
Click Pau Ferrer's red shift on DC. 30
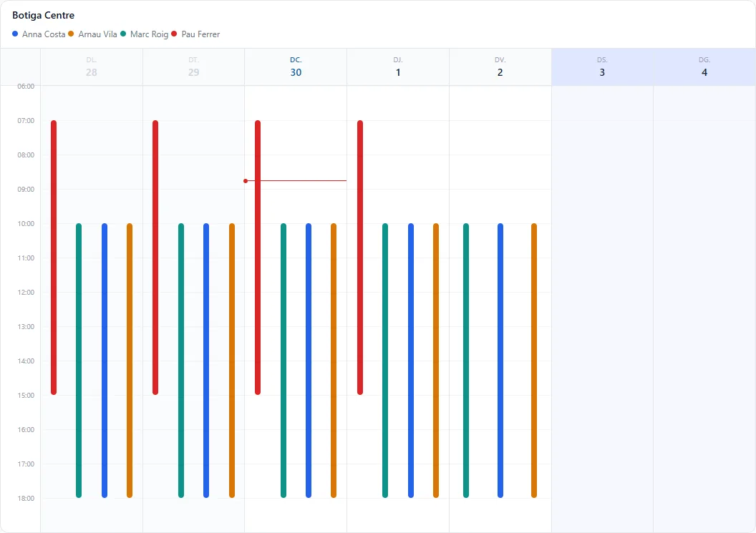(x=258, y=258)
